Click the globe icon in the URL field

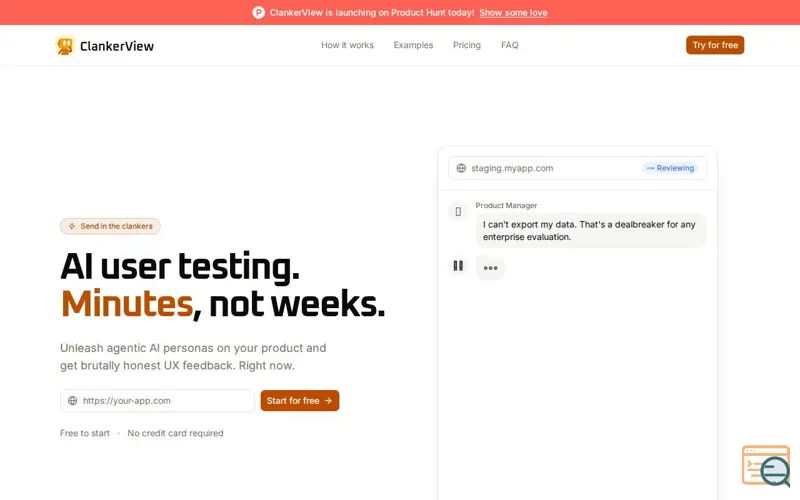point(72,401)
